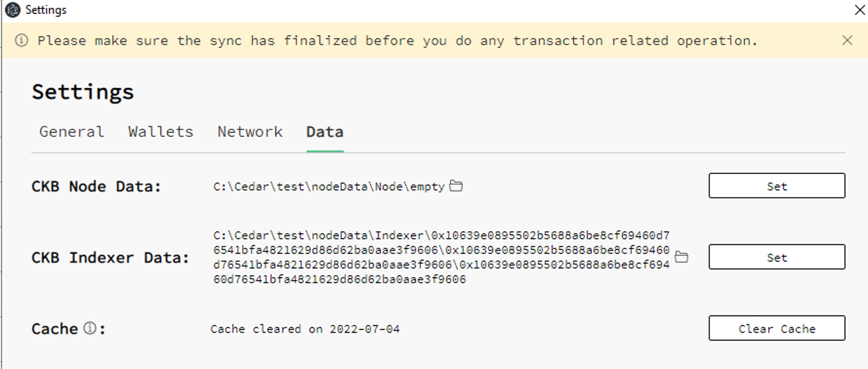Screen dimensions: 868x369
Task: Click the info icon in the warning banner
Action: coord(21,41)
